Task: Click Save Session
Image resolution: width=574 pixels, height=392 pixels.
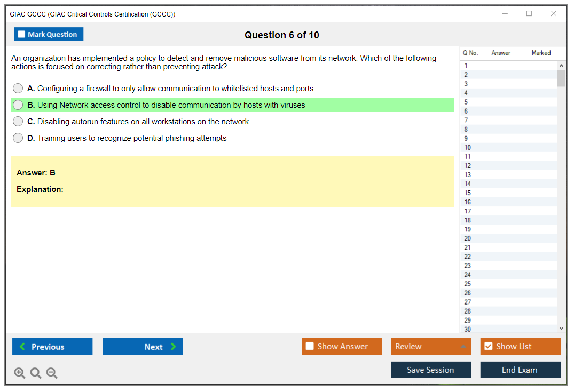Action: [x=431, y=369]
